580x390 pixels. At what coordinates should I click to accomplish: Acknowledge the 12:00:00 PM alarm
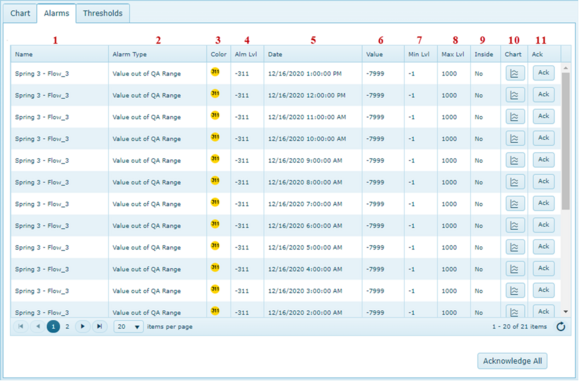(x=543, y=94)
